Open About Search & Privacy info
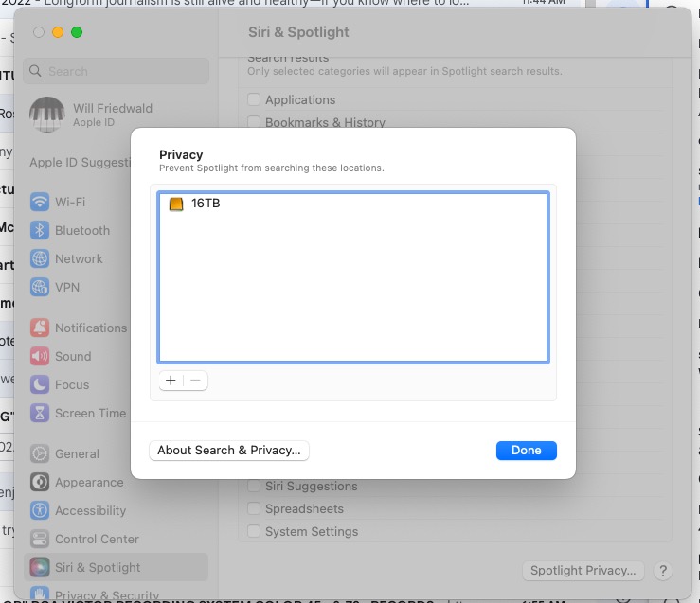 pyautogui.click(x=229, y=451)
